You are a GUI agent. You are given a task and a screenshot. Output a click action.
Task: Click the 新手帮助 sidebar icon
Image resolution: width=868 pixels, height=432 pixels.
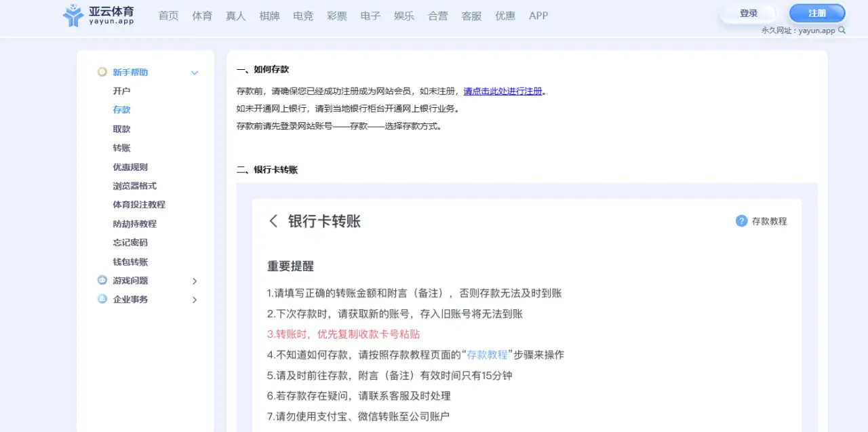(x=102, y=72)
